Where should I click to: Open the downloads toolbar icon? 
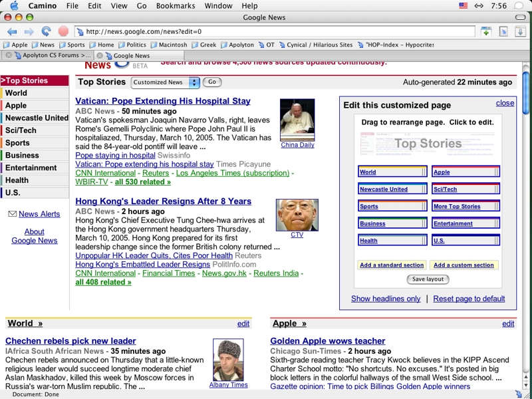pyautogui.click(x=520, y=31)
